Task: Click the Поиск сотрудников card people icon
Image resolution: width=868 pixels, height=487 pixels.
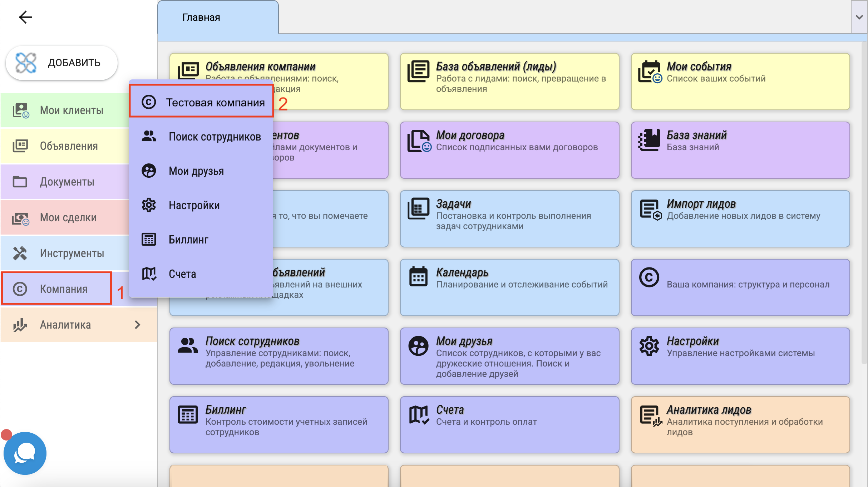Action: tap(188, 345)
